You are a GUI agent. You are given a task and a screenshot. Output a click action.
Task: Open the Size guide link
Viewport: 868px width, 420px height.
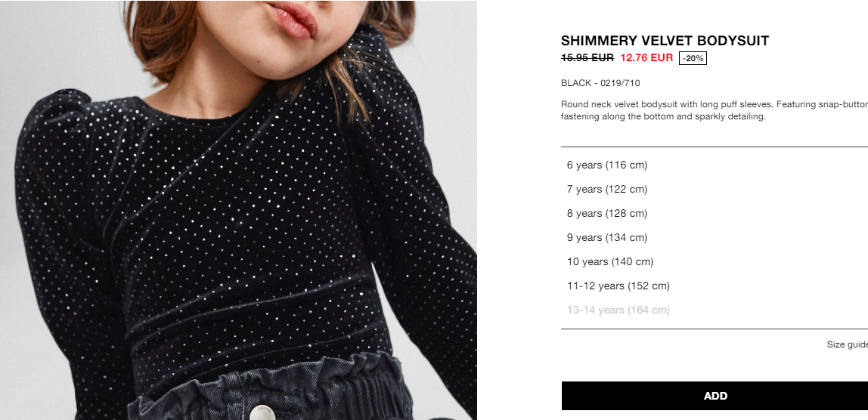point(847,344)
